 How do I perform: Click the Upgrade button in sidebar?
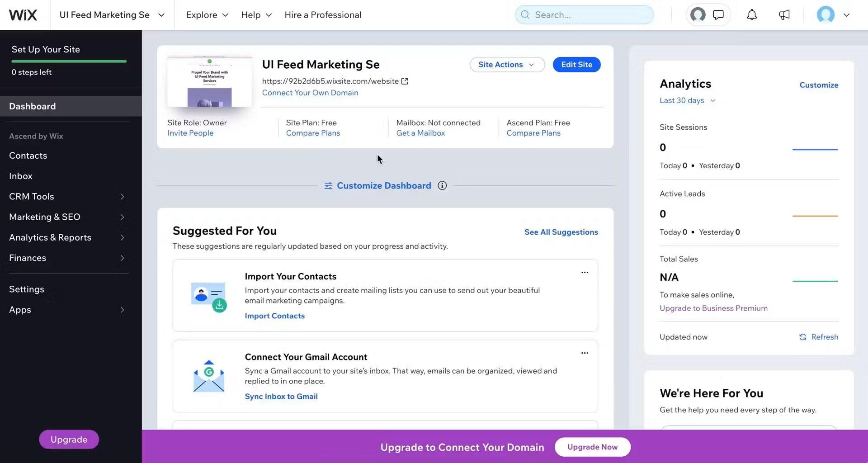pyautogui.click(x=69, y=439)
